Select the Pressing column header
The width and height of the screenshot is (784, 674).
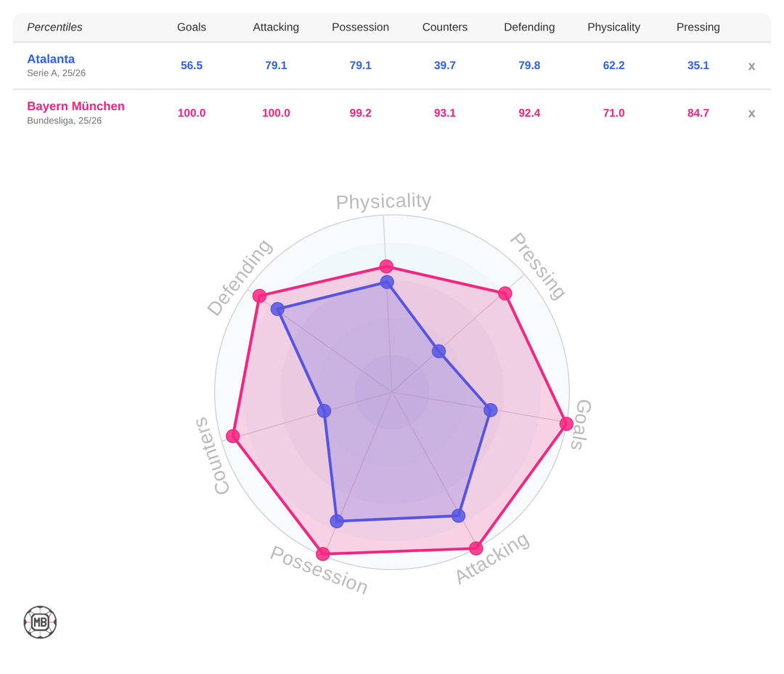698,27
